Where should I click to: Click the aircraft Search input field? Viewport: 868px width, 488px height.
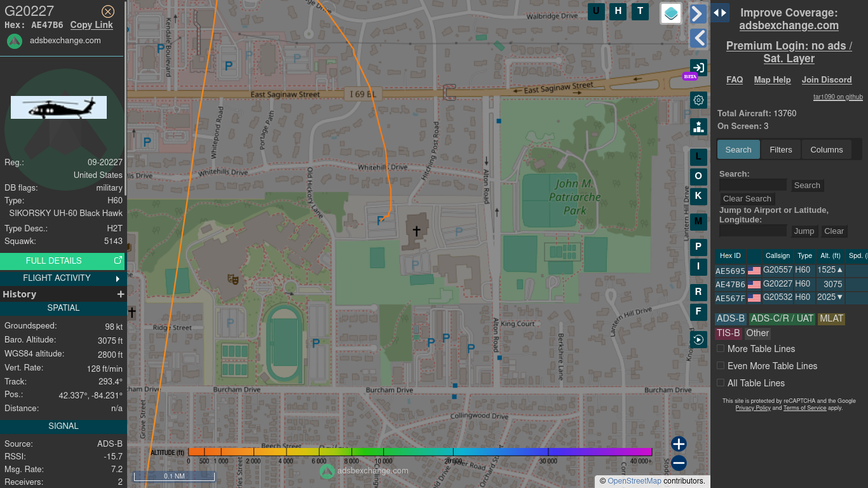coord(753,185)
